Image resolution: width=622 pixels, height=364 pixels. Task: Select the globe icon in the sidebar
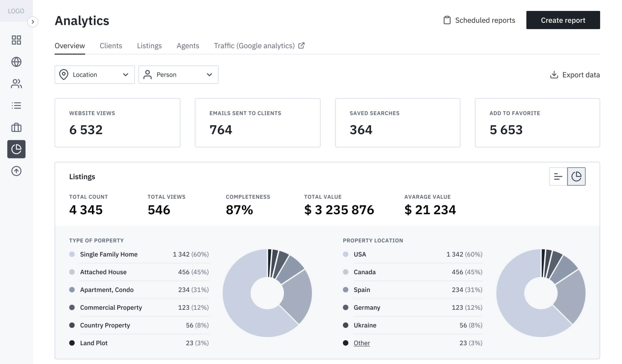coord(16,62)
